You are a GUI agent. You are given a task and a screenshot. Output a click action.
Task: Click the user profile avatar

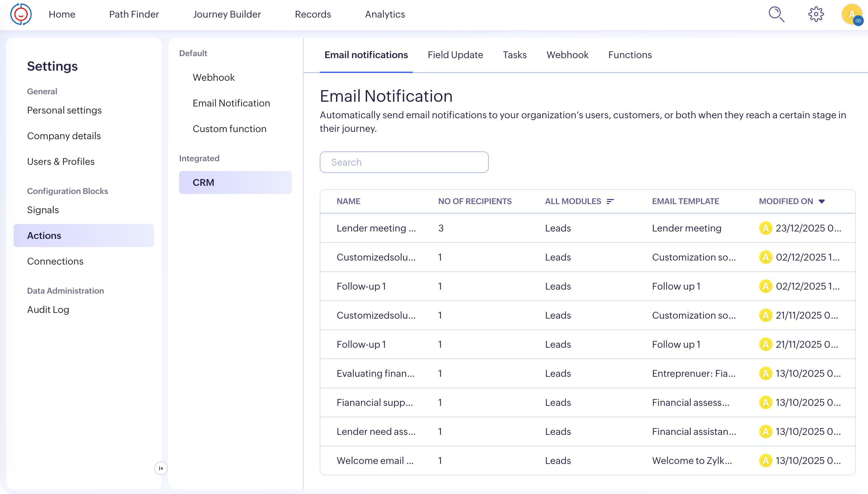tap(852, 14)
